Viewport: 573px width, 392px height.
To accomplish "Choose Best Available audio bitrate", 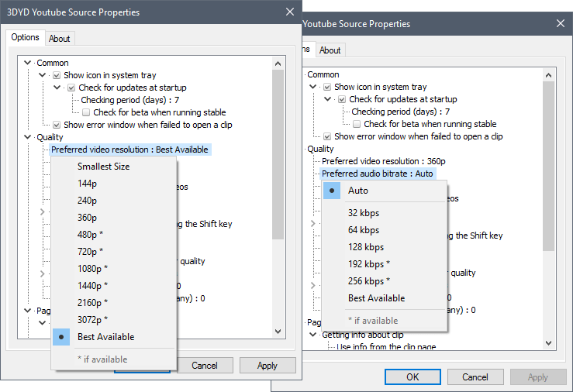I will tap(376, 298).
